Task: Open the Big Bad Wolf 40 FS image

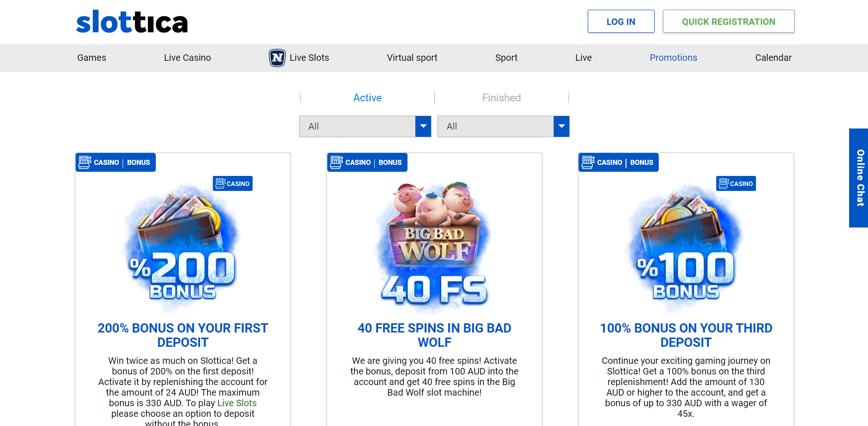Action: coord(434,244)
